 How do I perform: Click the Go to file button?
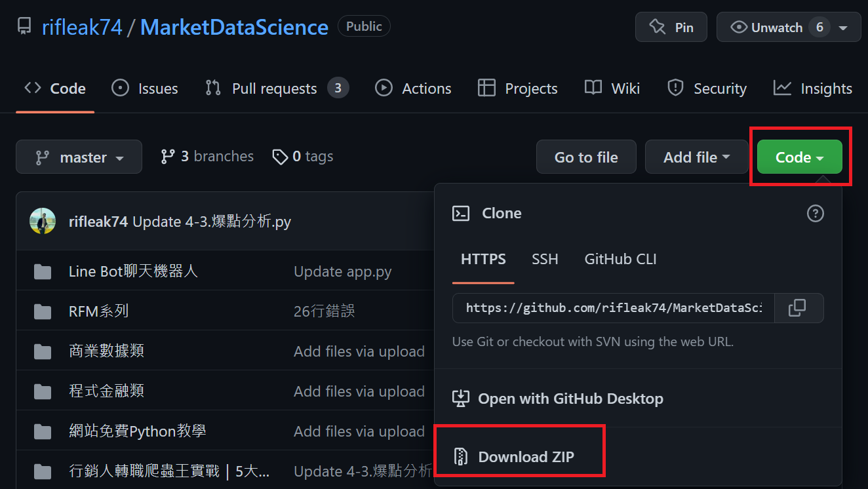[x=586, y=157]
